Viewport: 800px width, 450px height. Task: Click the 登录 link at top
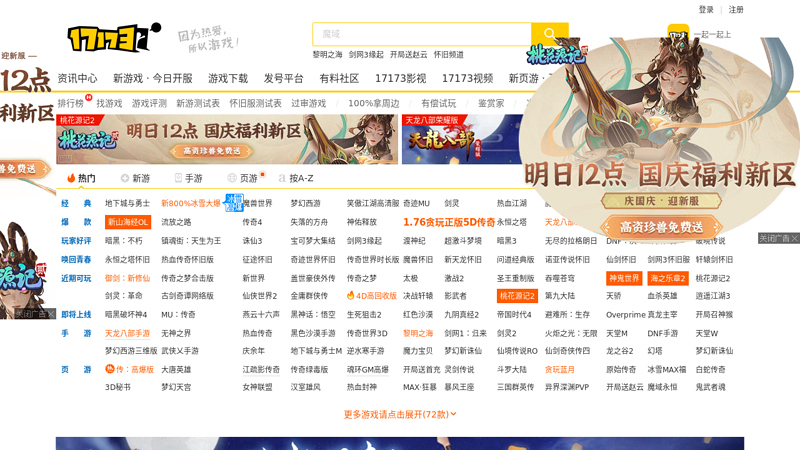(x=706, y=9)
